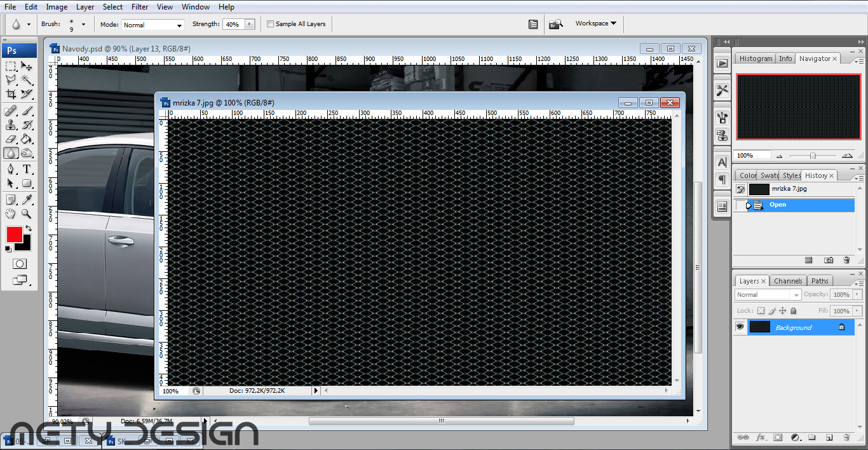This screenshot has width=868, height=450.
Task: Open the Filter menu
Action: (140, 7)
